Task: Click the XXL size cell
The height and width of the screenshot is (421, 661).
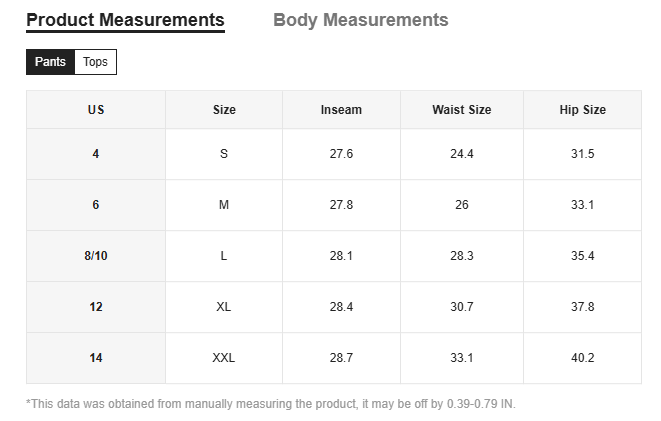Action: click(224, 358)
